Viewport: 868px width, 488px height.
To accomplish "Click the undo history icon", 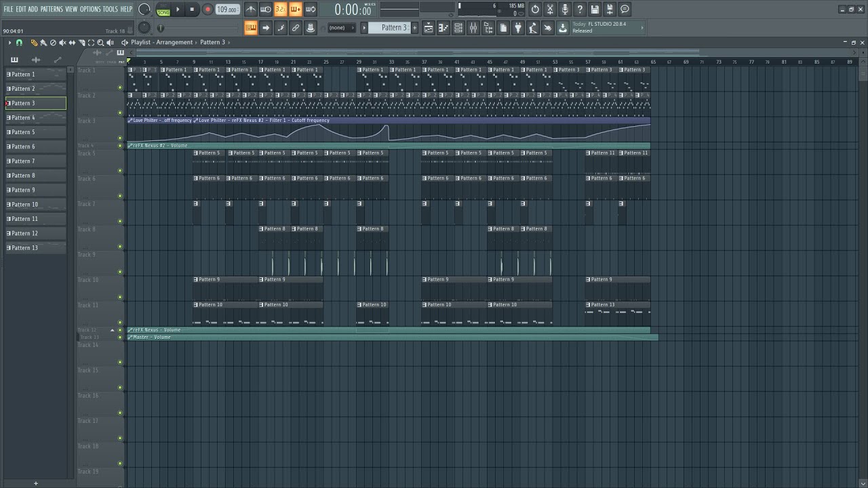I will [535, 9].
